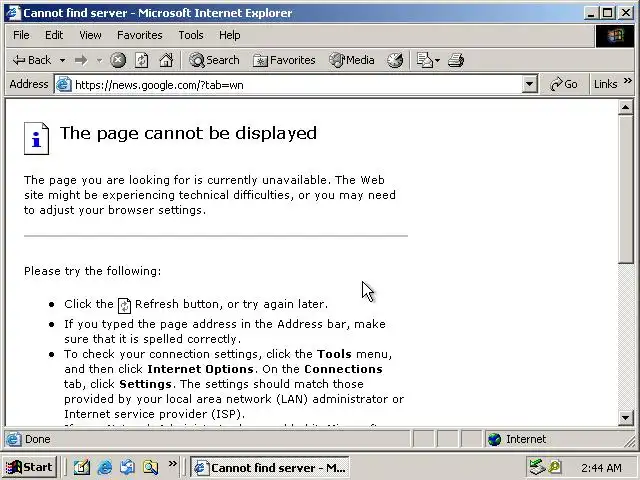Click the page icon in address bar
This screenshot has width=640, height=480.
64,84
